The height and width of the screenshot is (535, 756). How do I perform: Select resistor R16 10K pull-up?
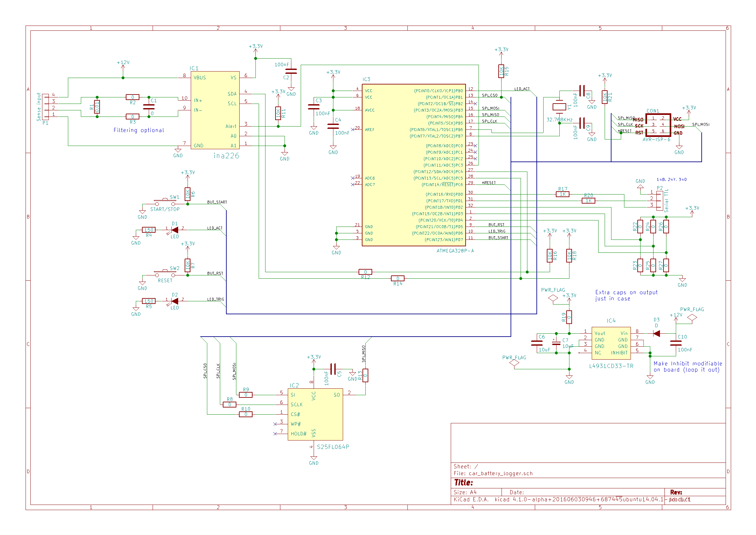(550, 255)
